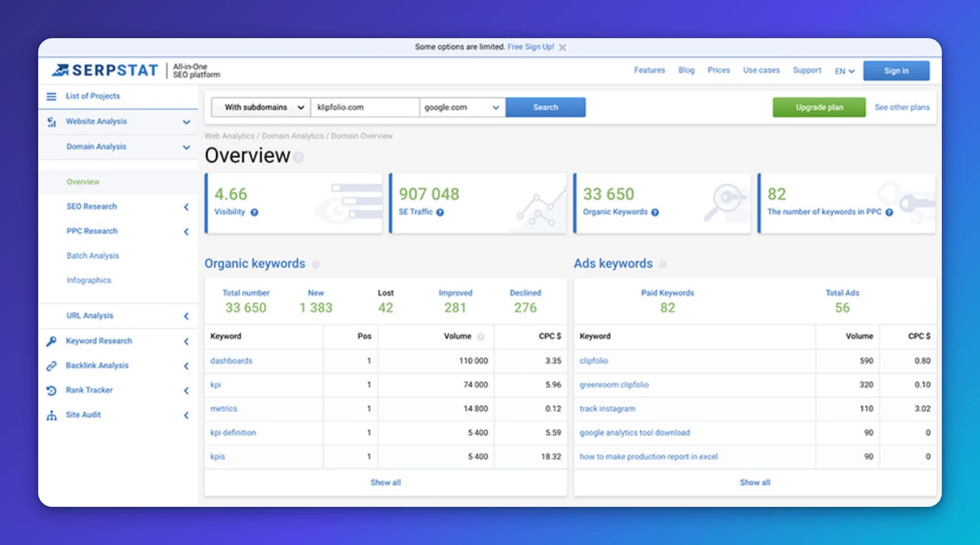Click the Free Sign Up! link
The width and height of the screenshot is (980, 545).
click(530, 47)
